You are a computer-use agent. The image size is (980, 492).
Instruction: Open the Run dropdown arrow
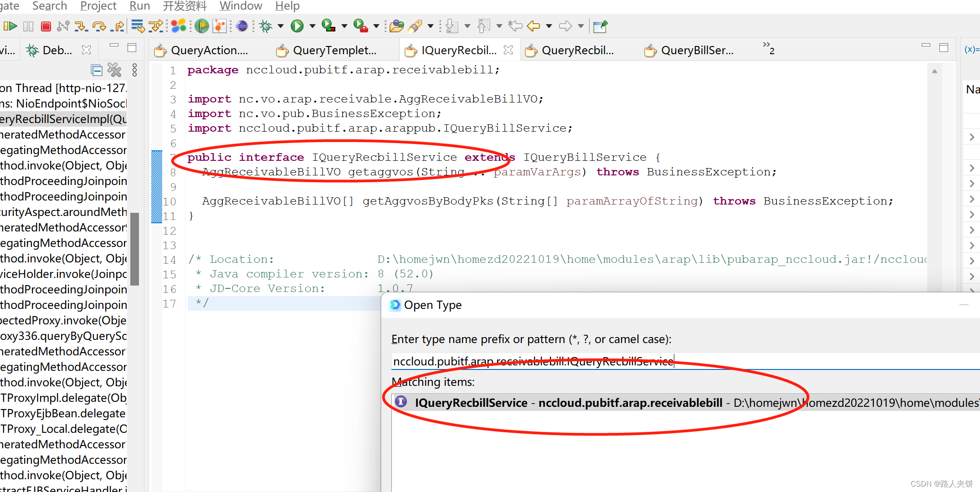click(x=313, y=26)
